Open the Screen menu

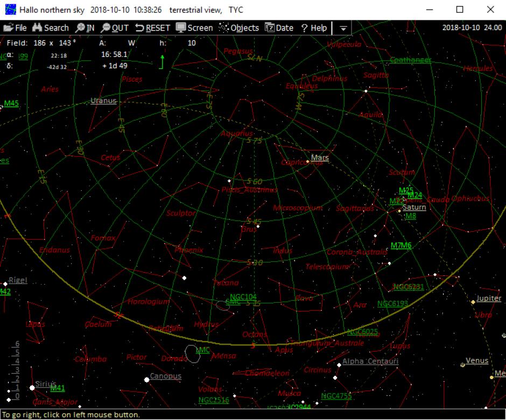194,28
